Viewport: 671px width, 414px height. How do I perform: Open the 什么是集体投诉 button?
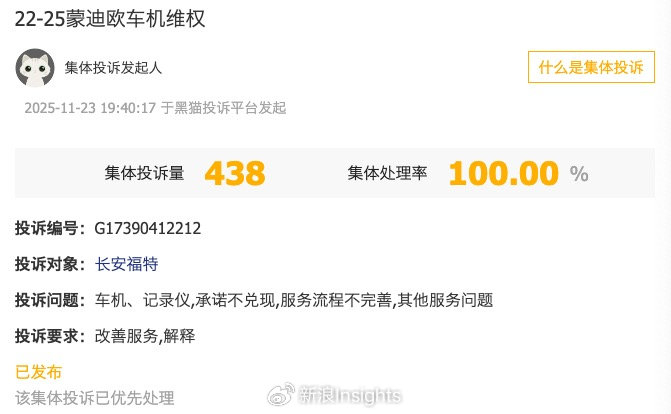[x=591, y=67]
